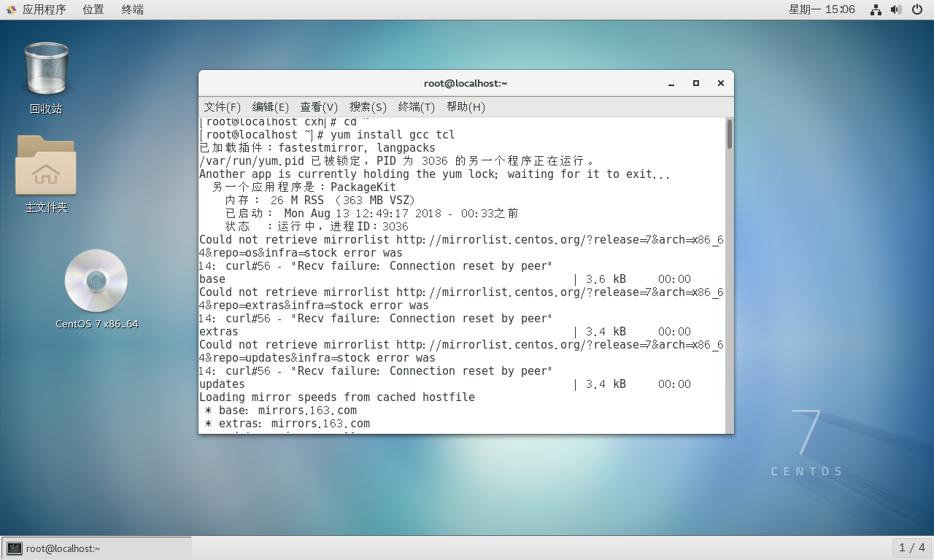This screenshot has width=934, height=560.
Task: Click the root@localhost:~ window title bar
Action: pos(466,83)
